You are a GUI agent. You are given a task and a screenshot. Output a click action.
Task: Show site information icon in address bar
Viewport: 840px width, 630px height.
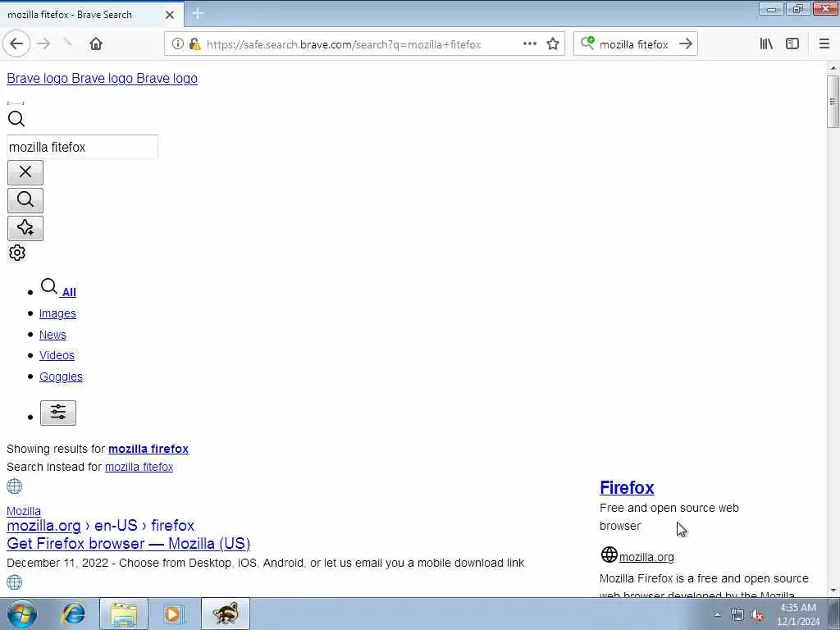pyautogui.click(x=178, y=44)
